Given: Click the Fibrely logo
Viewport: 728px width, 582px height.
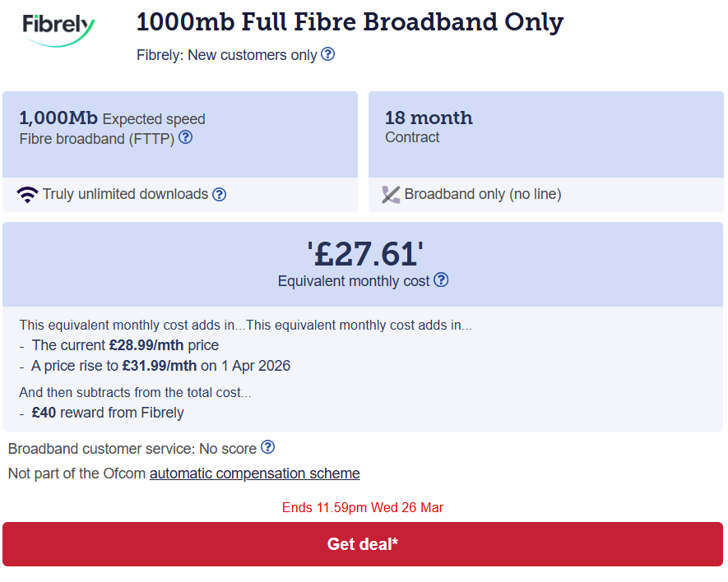Looking at the screenshot, I should click(58, 30).
